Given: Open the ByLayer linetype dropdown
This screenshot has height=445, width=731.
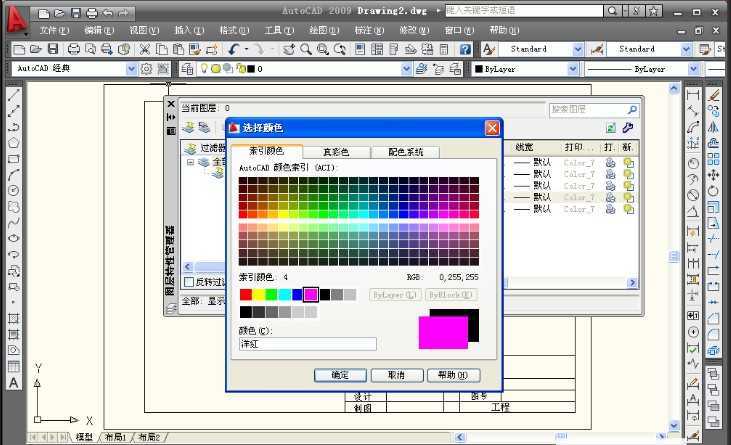Looking at the screenshot, I should pyautogui.click(x=693, y=69).
